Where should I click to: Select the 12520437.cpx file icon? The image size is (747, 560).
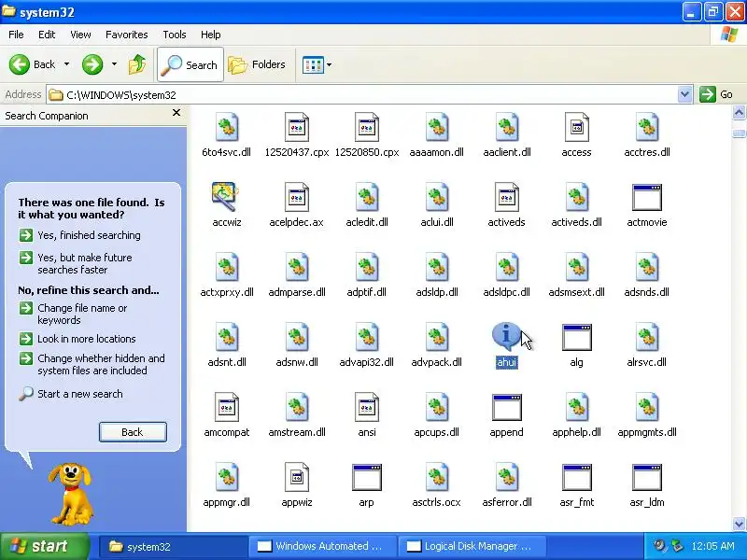[297, 127]
